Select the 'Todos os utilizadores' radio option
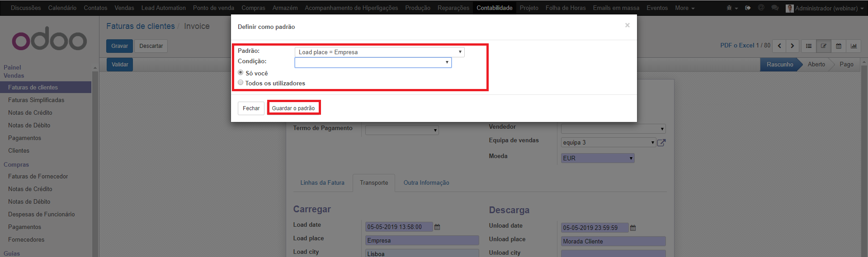This screenshot has height=257, width=868. [x=241, y=83]
